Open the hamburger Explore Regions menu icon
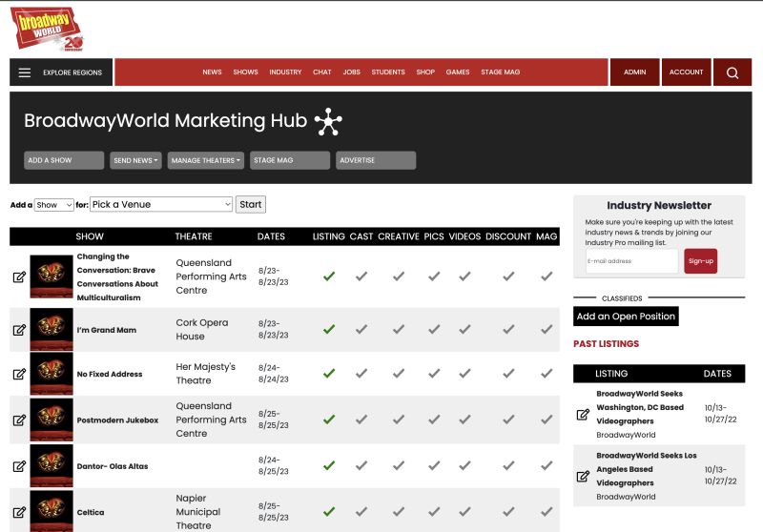This screenshot has height=532, width=763. (25, 72)
